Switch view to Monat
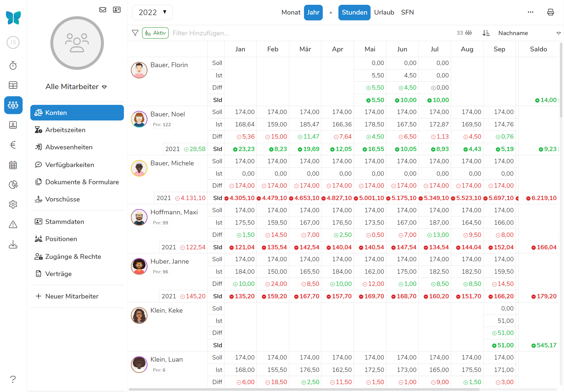Screen dimensions: 564x392 291,12
